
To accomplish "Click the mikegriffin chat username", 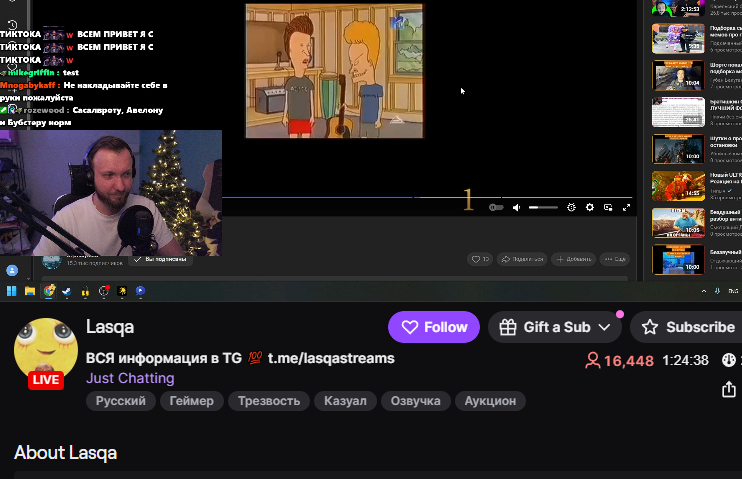I will [x=31, y=72].
